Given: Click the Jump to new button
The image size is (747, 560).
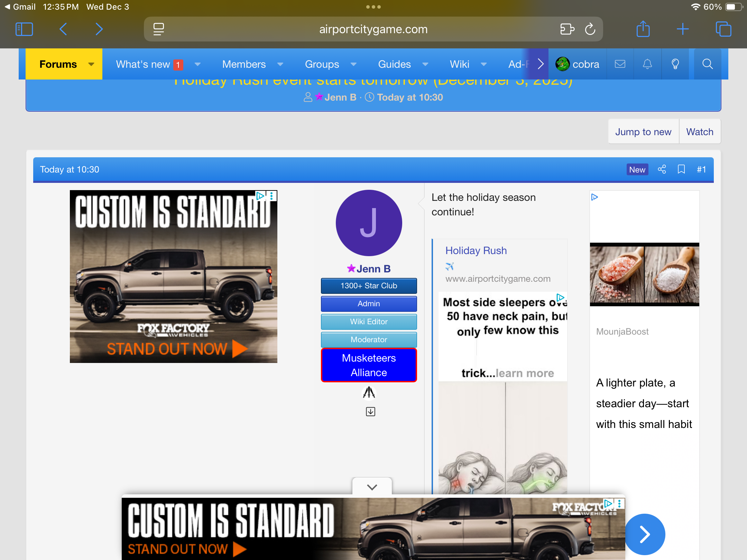Looking at the screenshot, I should pos(643,132).
